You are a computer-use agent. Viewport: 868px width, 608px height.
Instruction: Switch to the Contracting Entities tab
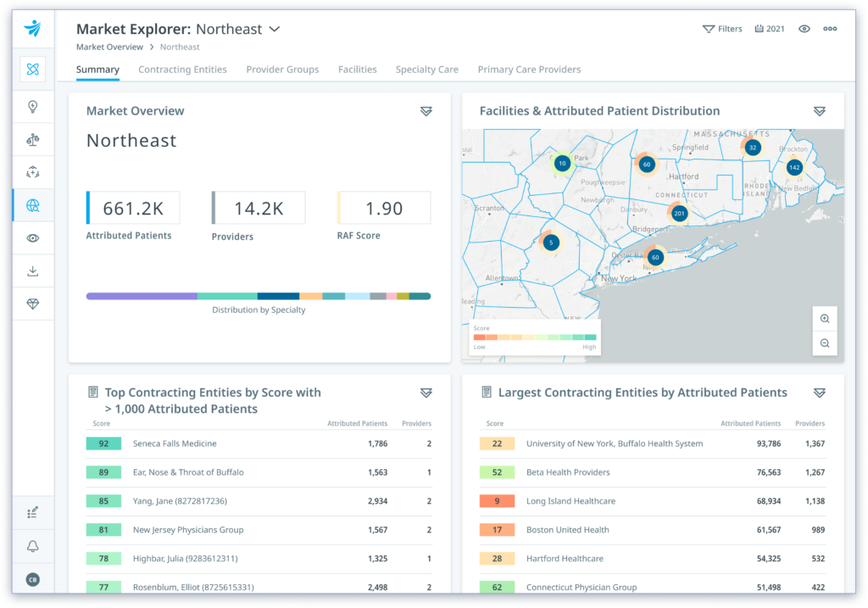tap(182, 70)
